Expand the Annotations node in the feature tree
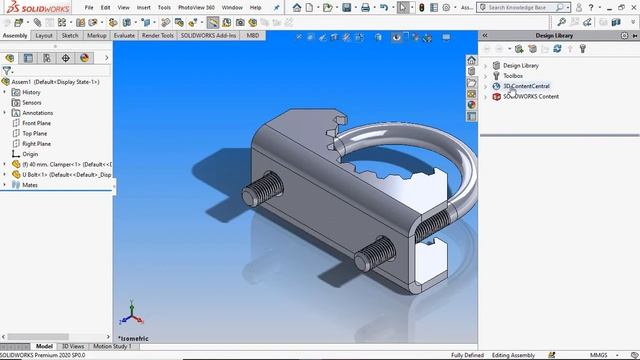Image resolution: width=640 pixels, height=360 pixels. [x=4, y=113]
